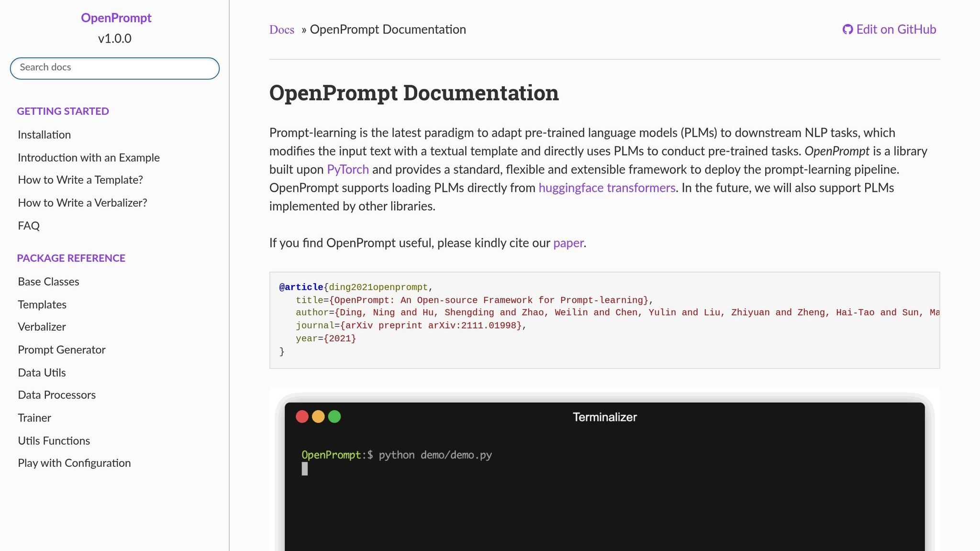This screenshot has width=980, height=551.
Task: Open the Docs breadcrumb link
Action: [x=281, y=30]
